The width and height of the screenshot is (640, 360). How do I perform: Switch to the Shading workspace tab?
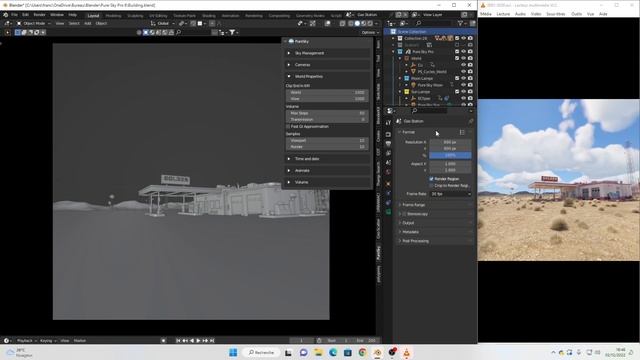[x=209, y=16]
